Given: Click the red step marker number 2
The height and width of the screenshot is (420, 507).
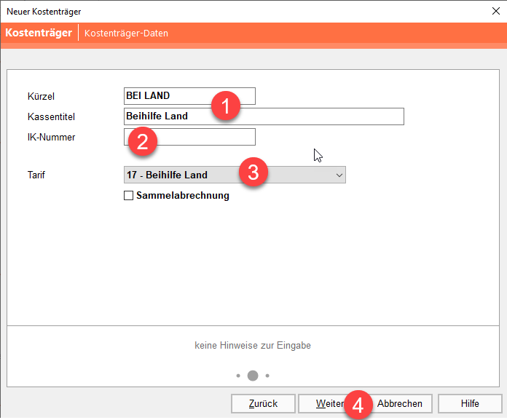Looking at the screenshot, I should point(143,140).
